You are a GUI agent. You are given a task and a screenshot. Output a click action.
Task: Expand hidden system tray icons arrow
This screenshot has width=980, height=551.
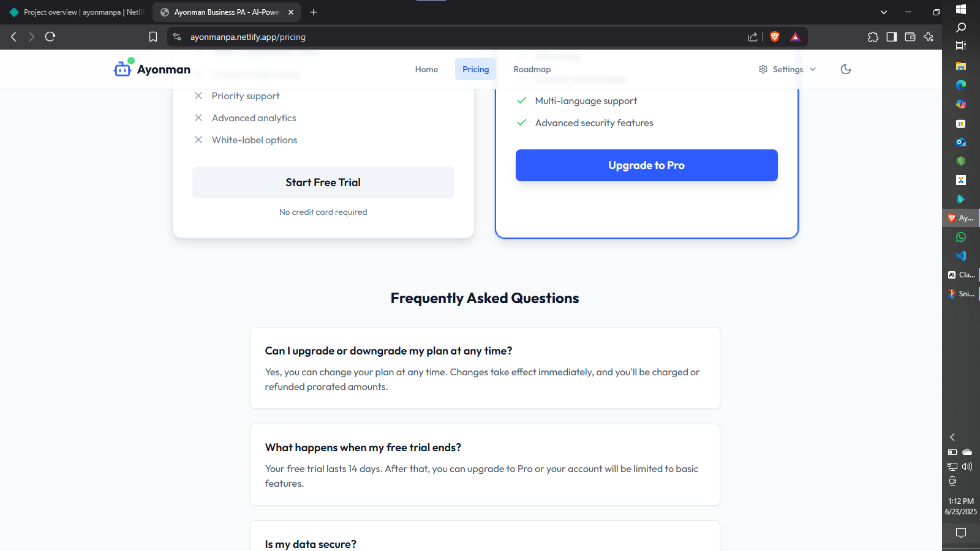click(x=952, y=437)
